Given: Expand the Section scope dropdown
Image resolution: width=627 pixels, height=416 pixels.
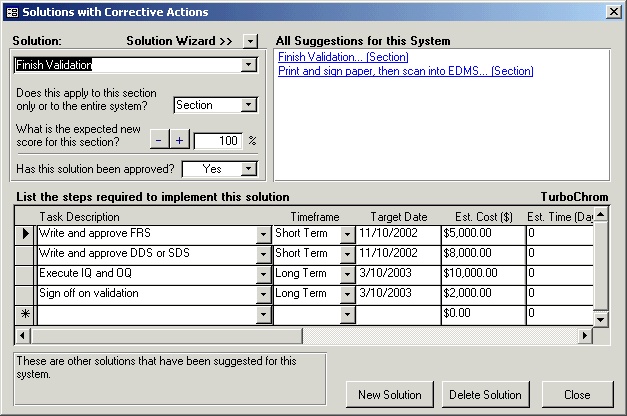Looking at the screenshot, I should [x=249, y=105].
